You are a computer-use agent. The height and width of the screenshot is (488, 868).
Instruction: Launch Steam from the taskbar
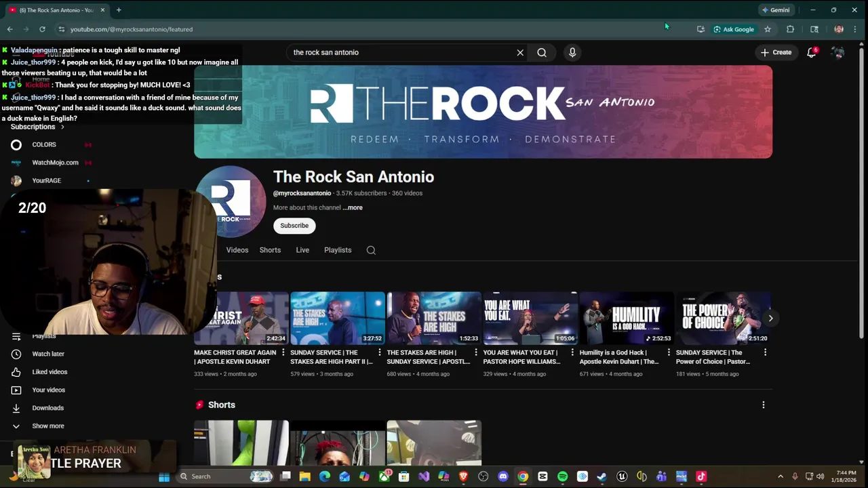(601, 476)
